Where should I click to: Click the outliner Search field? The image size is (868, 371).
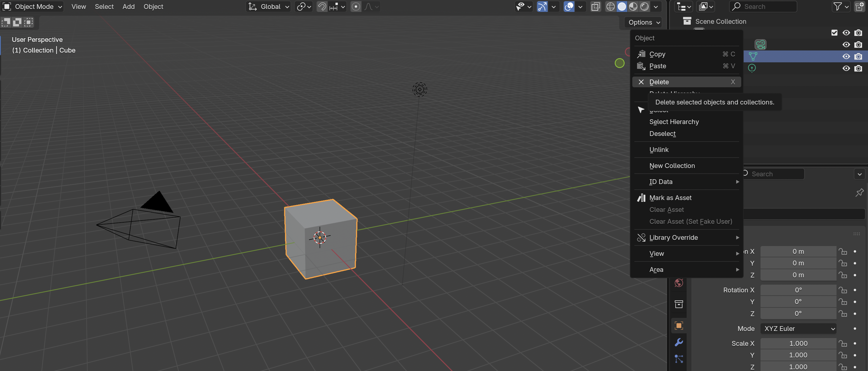(x=763, y=7)
